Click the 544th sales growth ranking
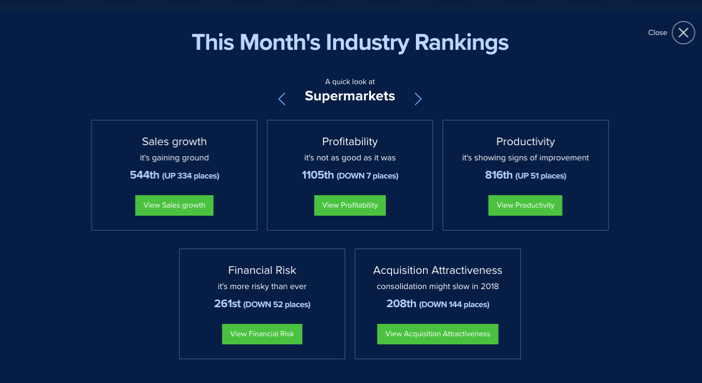Image resolution: width=702 pixels, height=383 pixels. (145, 175)
